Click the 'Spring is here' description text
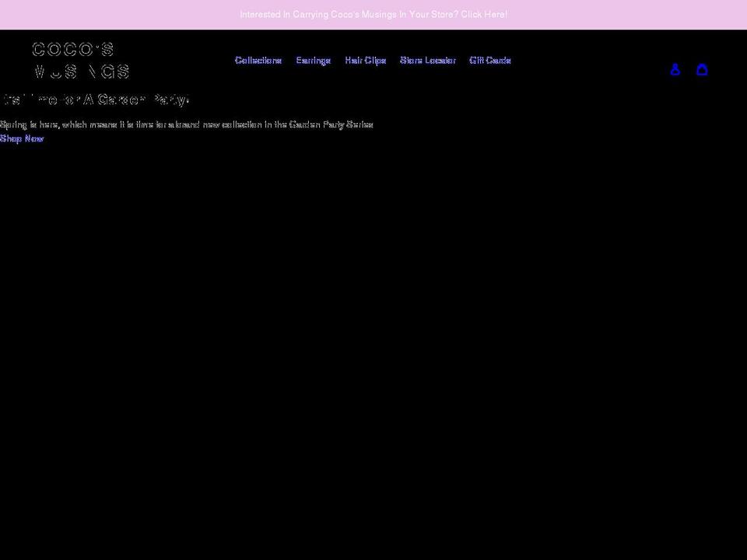This screenshot has height=560, width=747. pos(186,124)
